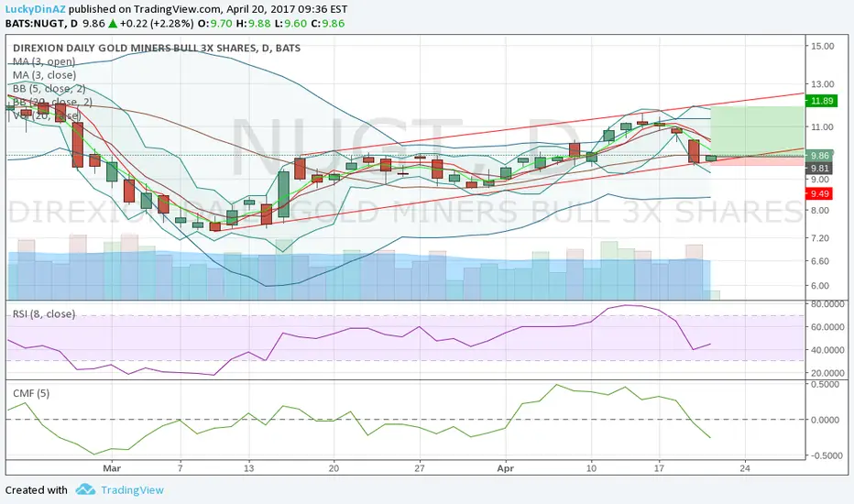
Task: Click the red stop-loss zone near 9.81
Action: point(758,160)
